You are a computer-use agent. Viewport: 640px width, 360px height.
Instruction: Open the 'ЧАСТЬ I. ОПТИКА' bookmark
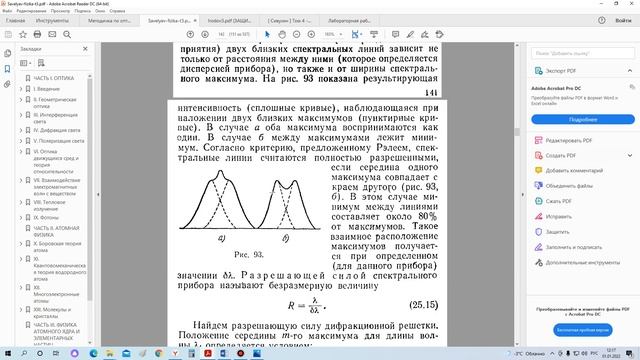coord(54,78)
